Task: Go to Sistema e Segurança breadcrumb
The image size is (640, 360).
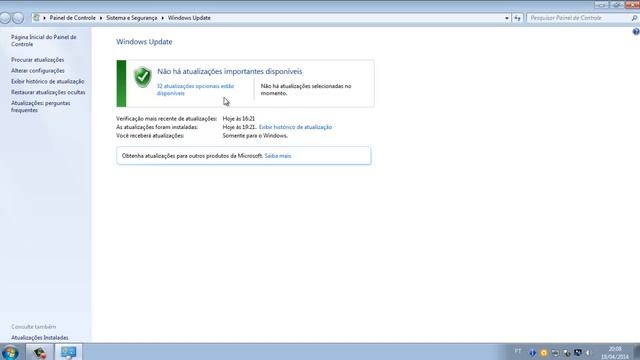Action: [x=131, y=18]
